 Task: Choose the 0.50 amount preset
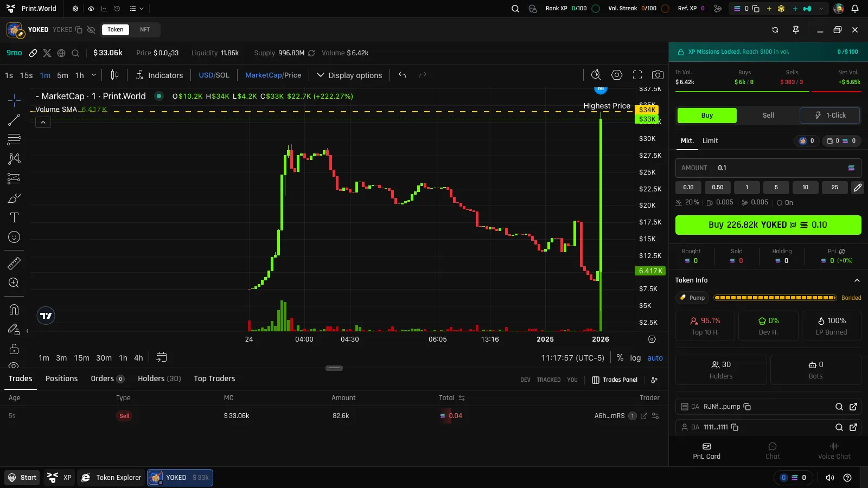[x=718, y=188]
